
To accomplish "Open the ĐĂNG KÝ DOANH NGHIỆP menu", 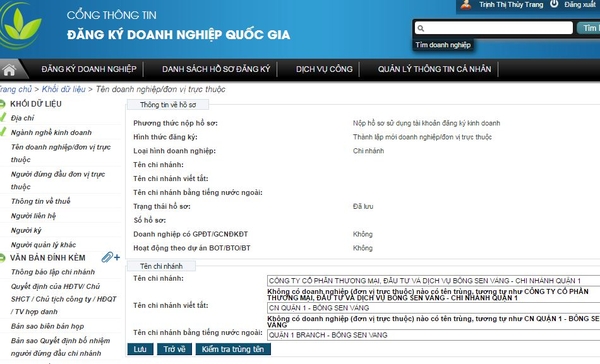I will (x=89, y=69).
